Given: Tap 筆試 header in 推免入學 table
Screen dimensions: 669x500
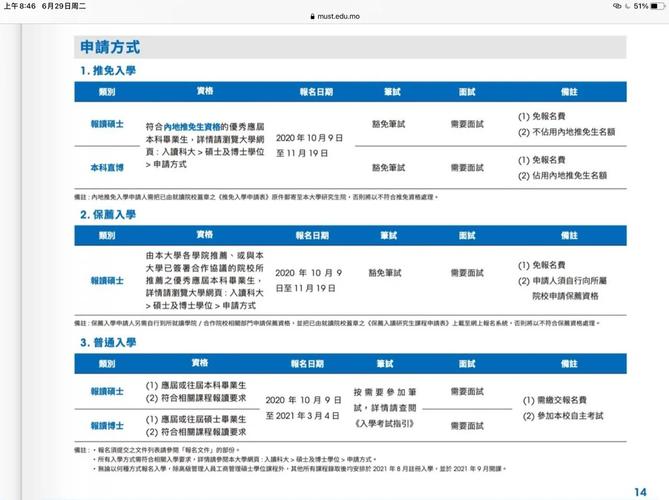Looking at the screenshot, I should [392, 91].
